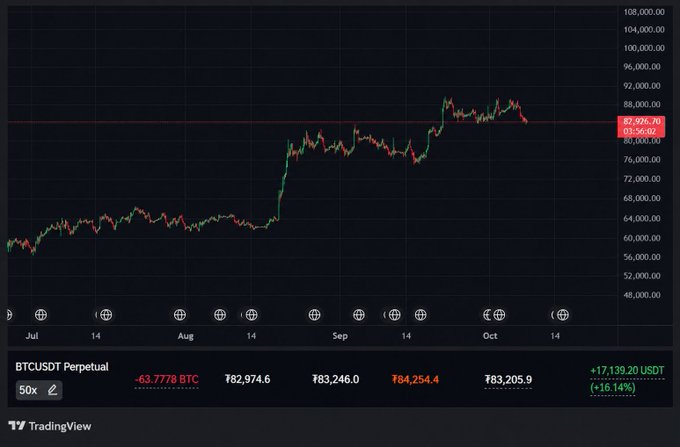The height and width of the screenshot is (447, 680).
Task: Click the crescent moon icon near Oct
Action: (x=487, y=315)
